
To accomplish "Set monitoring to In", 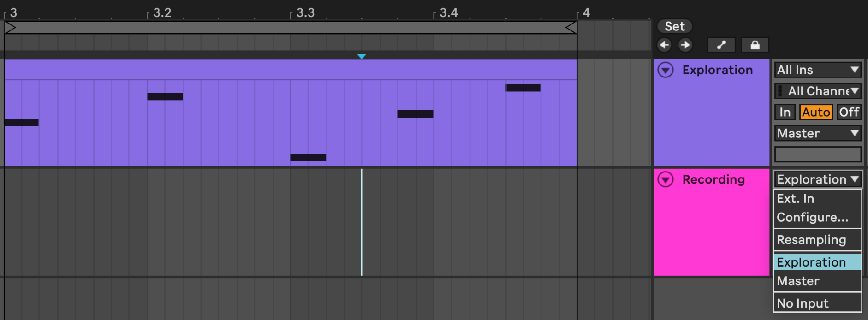I will (785, 112).
